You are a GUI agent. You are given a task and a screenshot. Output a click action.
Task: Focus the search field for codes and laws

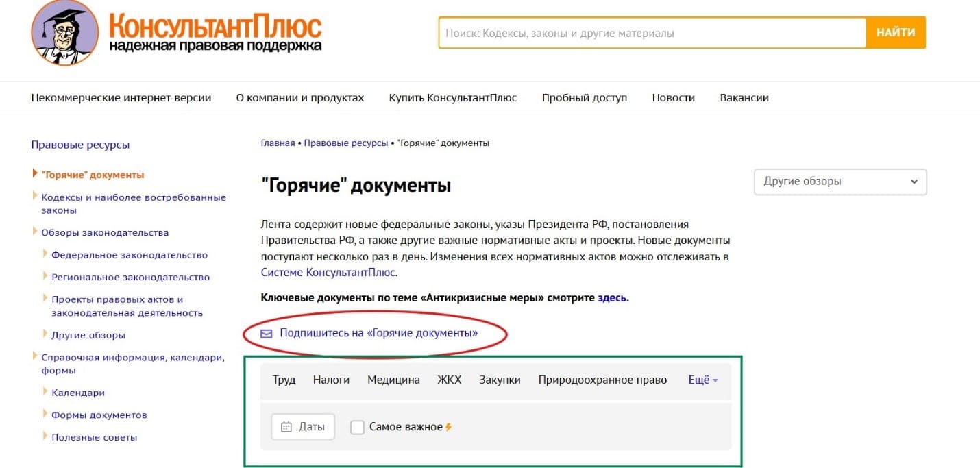(652, 32)
